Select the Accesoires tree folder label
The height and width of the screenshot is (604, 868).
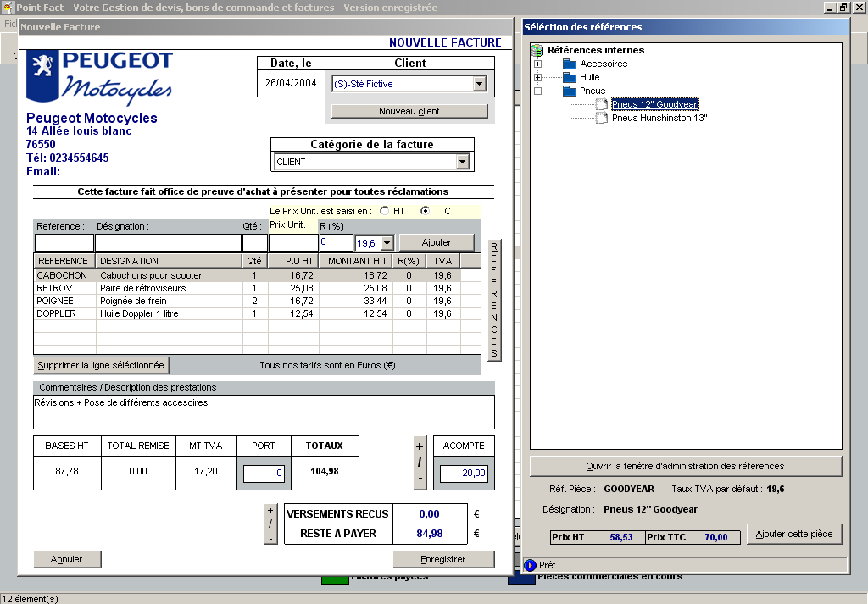(604, 64)
